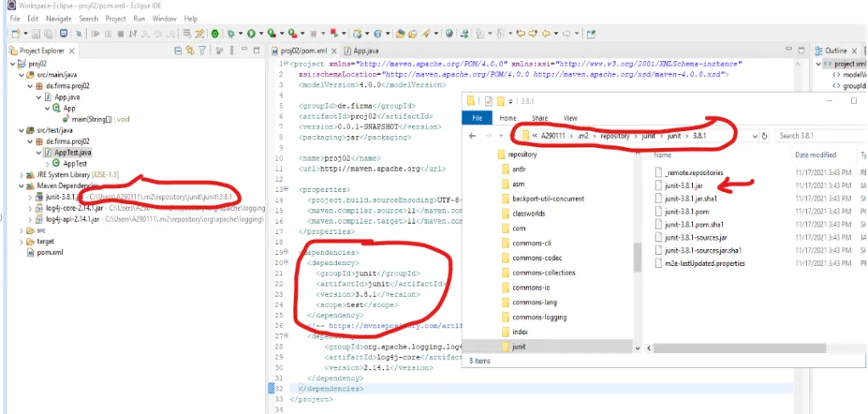Click the Open Type toolbar icon
The height and width of the screenshot is (414, 868).
pos(400,33)
